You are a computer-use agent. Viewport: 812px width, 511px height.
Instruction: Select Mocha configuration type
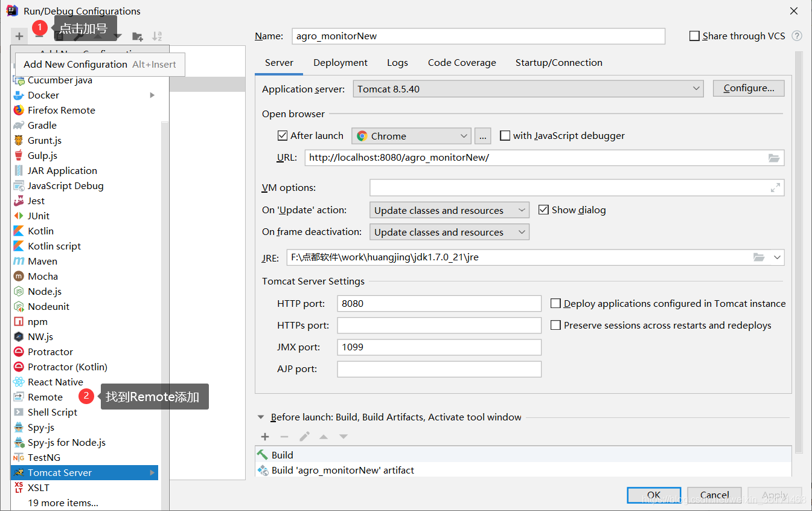[x=84, y=276]
